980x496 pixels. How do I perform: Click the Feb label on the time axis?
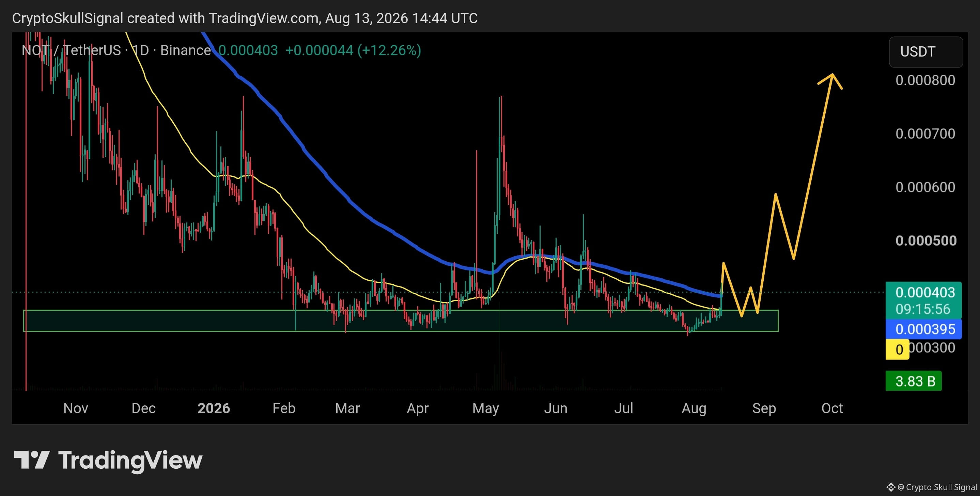(x=284, y=408)
